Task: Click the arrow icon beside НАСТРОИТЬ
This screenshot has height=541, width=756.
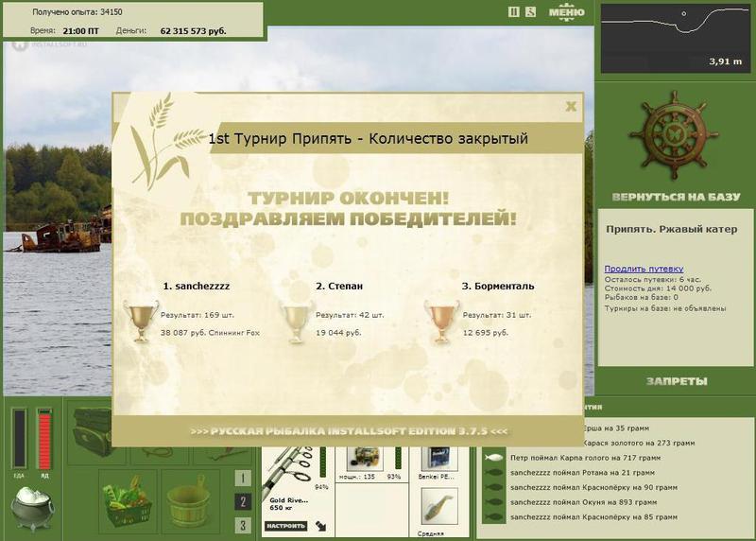Action: (x=320, y=526)
